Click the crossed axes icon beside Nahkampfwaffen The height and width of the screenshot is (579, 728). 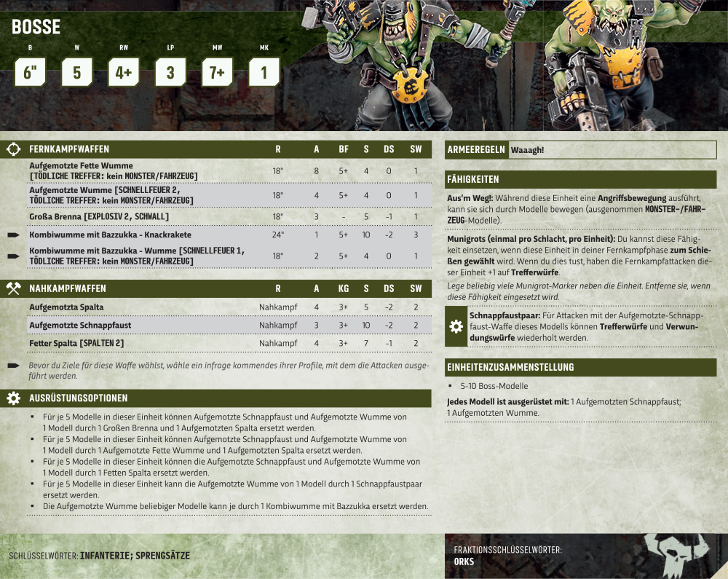pyautogui.click(x=13, y=288)
